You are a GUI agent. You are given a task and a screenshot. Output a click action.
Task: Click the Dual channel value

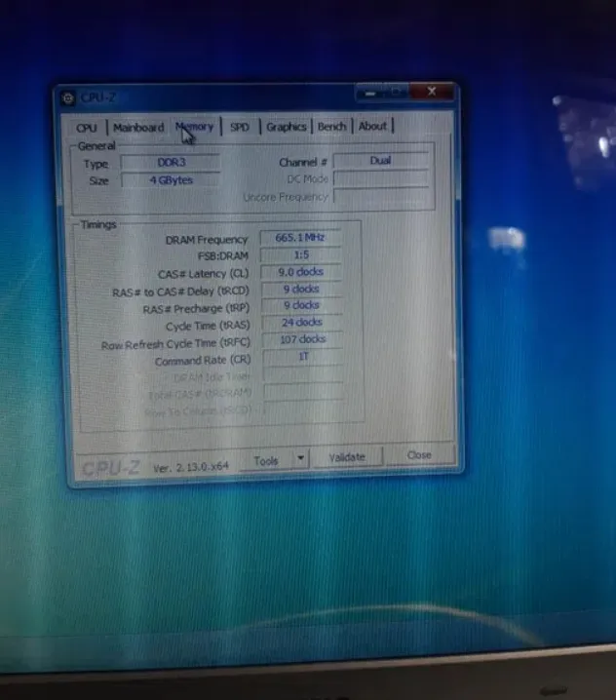click(x=380, y=160)
